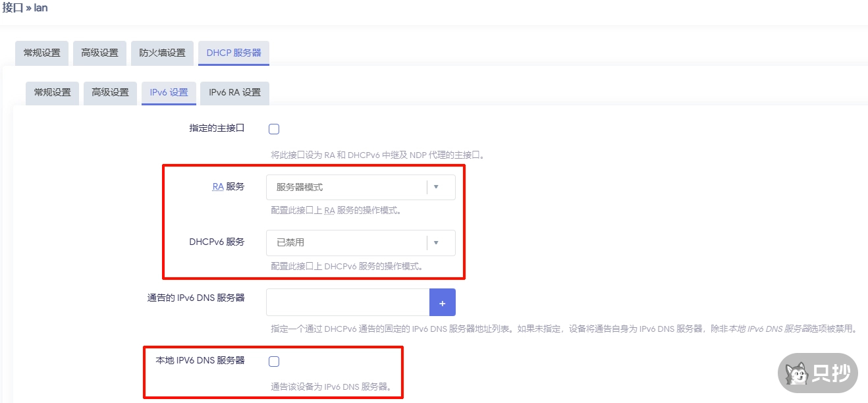Toggle the 本地 IPV6 DNS 服务器 checkbox

pos(273,361)
